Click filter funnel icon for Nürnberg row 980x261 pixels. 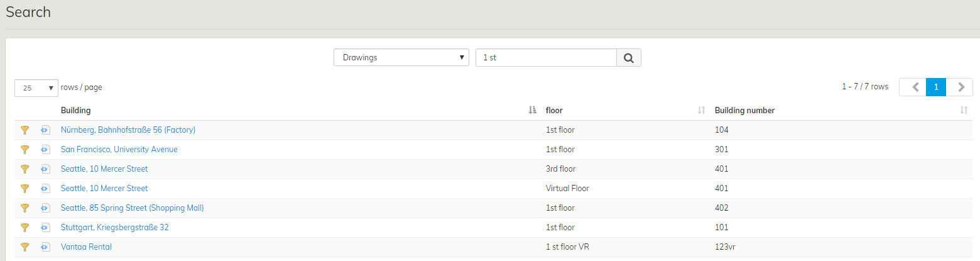(x=25, y=130)
